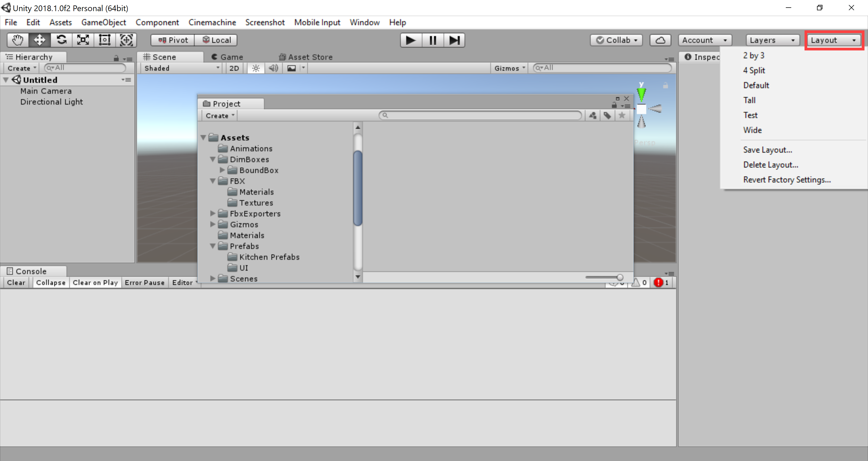The width and height of the screenshot is (868, 461).
Task: Toggle scene audio speaker icon
Action: click(273, 68)
